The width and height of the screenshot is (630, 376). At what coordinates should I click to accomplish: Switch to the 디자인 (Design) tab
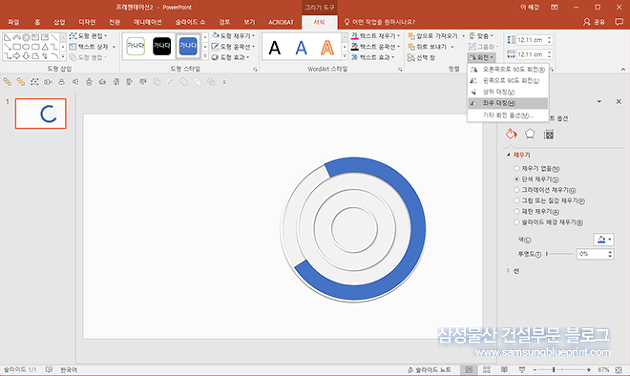coord(87,22)
